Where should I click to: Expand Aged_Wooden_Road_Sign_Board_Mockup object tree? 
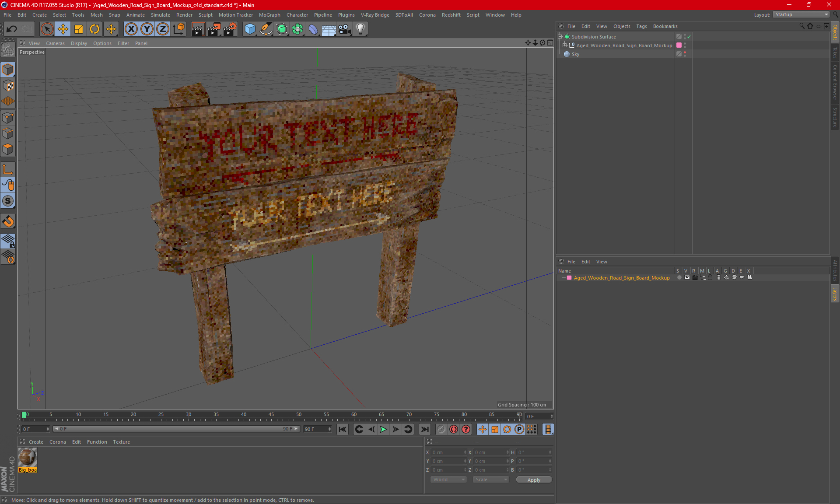(565, 45)
